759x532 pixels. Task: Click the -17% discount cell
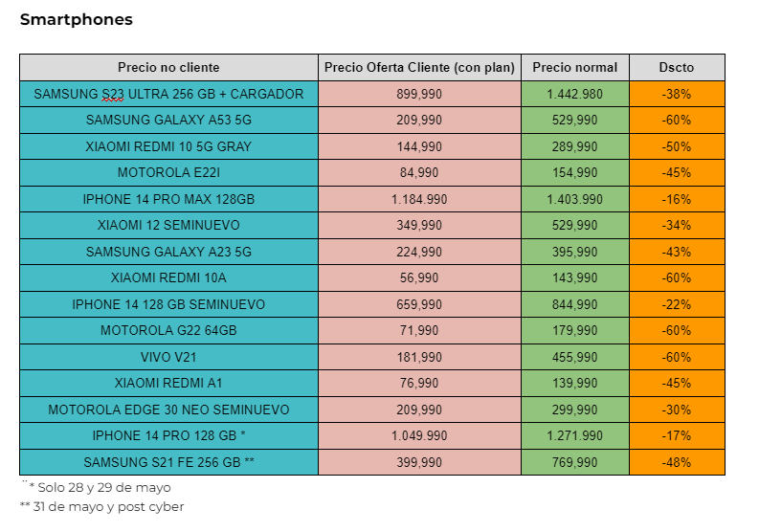[x=677, y=435]
